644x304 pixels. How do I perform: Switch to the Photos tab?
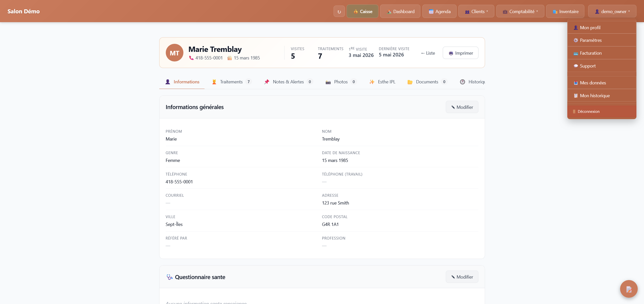[341, 82]
